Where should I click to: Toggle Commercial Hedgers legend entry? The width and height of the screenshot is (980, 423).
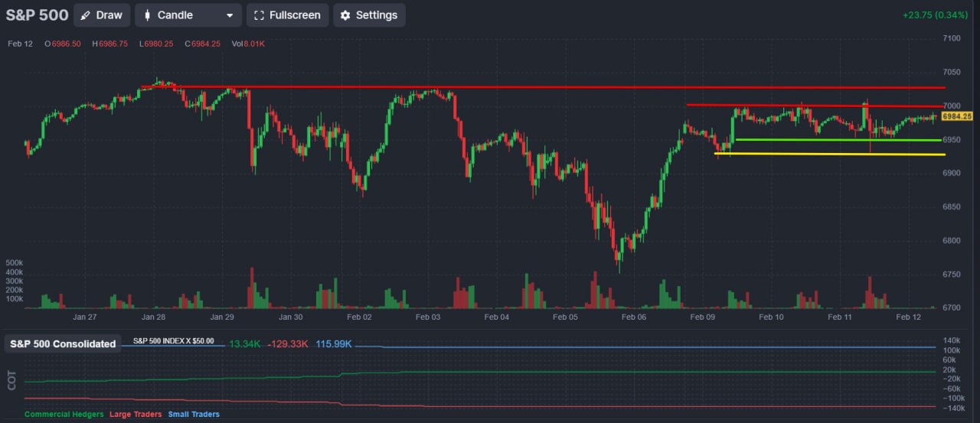coord(64,415)
